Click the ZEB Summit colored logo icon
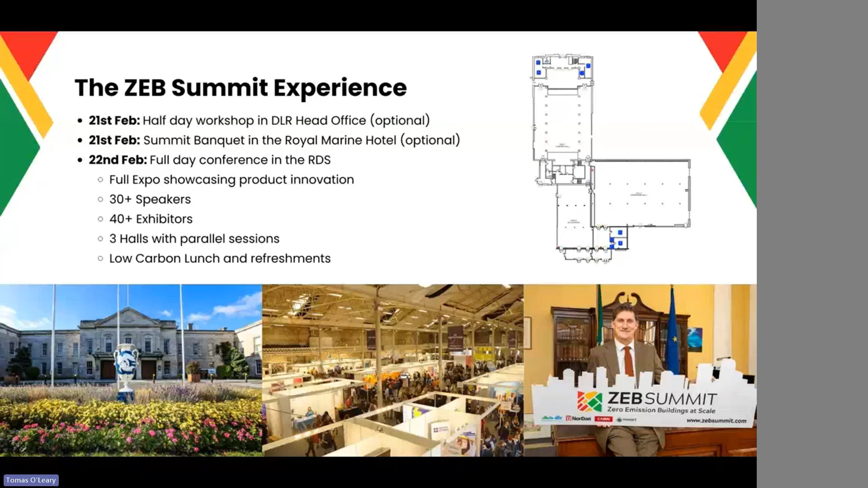 click(x=590, y=400)
